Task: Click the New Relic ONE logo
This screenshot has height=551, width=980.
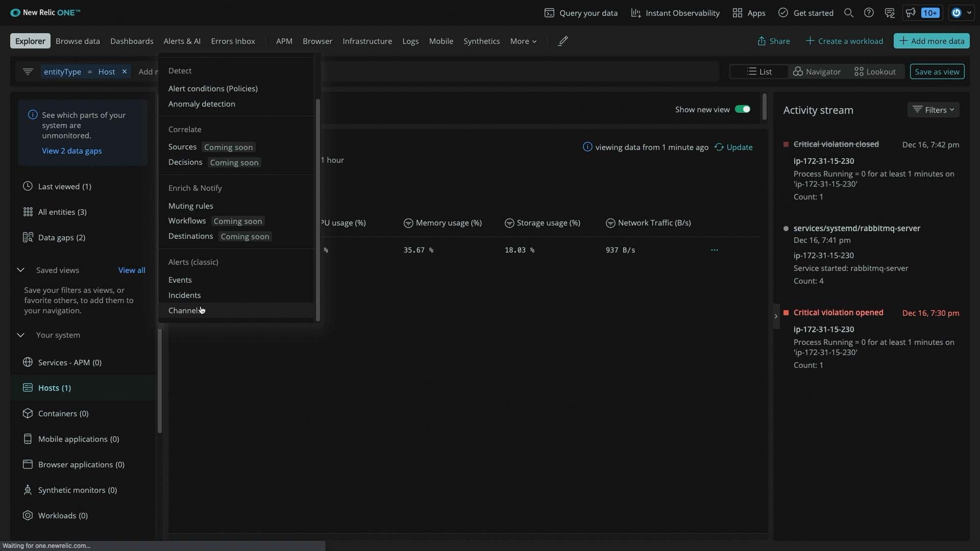Action: 45,13
